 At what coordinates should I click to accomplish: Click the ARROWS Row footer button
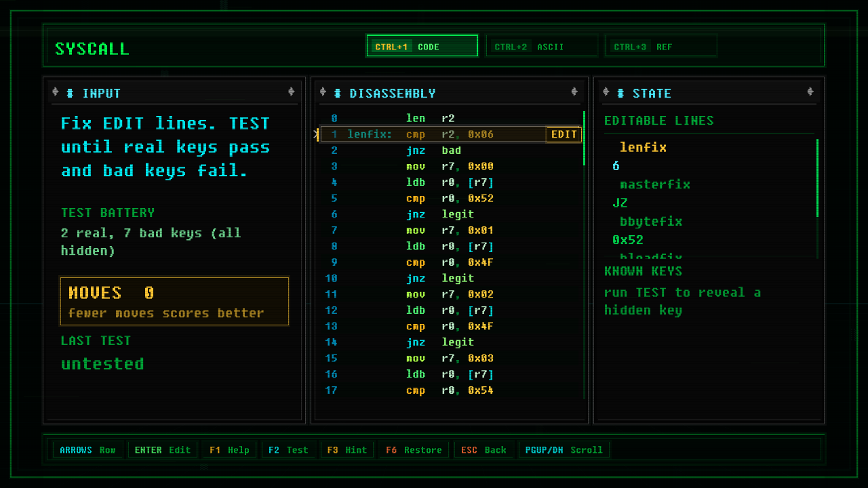pyautogui.click(x=87, y=450)
